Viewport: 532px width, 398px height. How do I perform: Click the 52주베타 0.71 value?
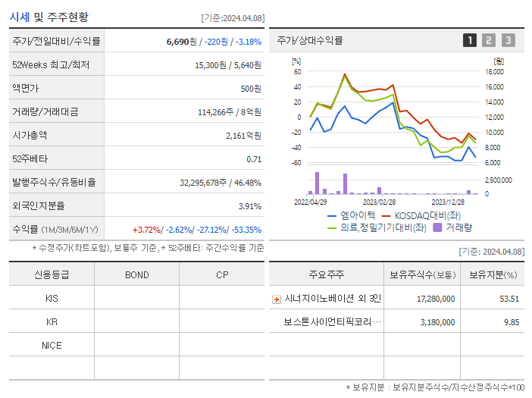(254, 159)
